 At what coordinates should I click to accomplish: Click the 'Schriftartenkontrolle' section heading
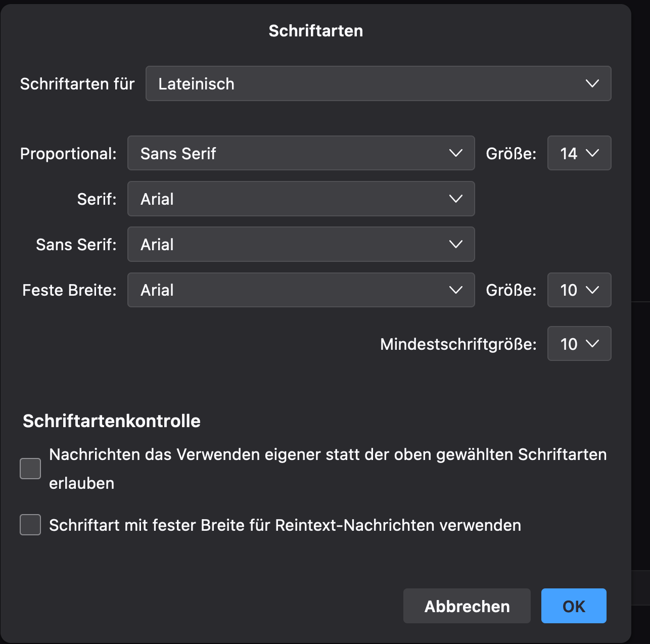point(112,421)
